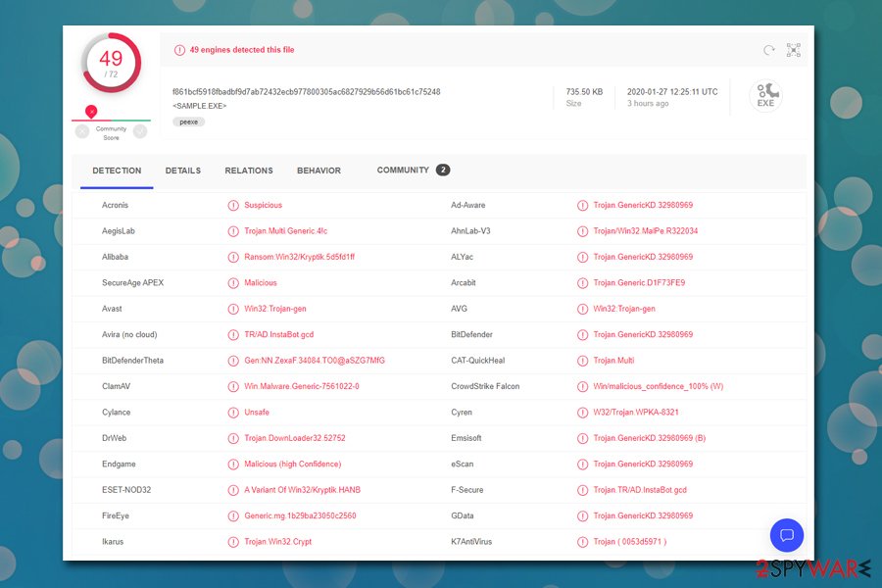The image size is (882, 588).
Task: Click the warning icon for CrowdStrike Falcon result
Action: (582, 386)
